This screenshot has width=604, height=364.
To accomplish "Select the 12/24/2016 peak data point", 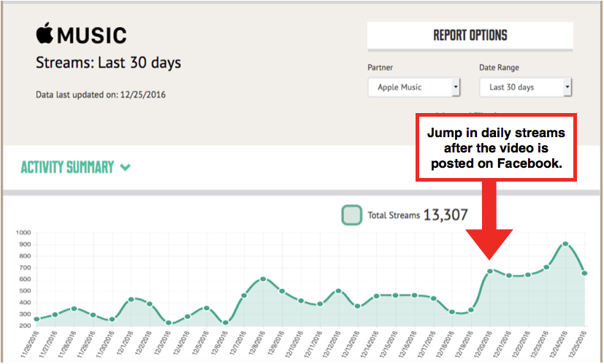I will click(x=565, y=244).
